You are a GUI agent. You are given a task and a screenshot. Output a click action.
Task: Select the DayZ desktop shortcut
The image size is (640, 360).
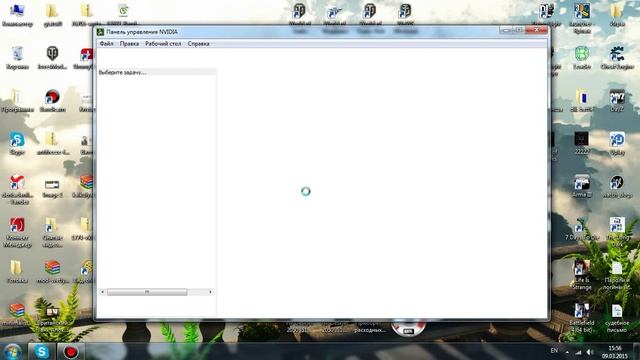[x=617, y=100]
